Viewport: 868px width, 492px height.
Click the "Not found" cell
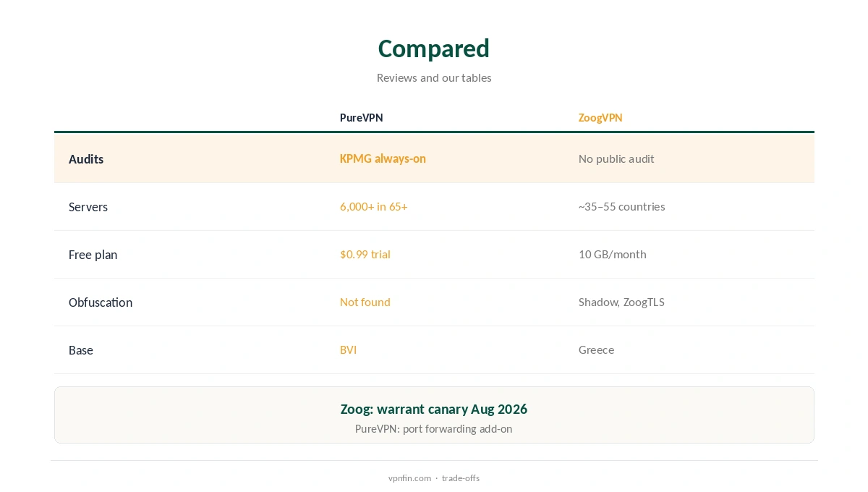point(365,302)
